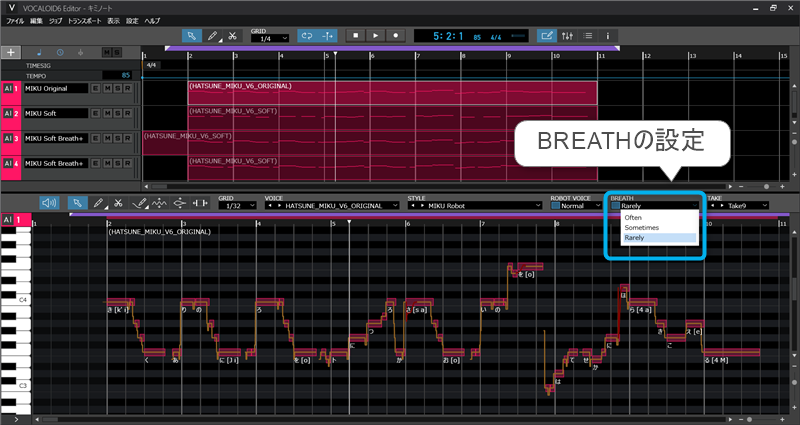Choose Often in the BREATH list

660,217
